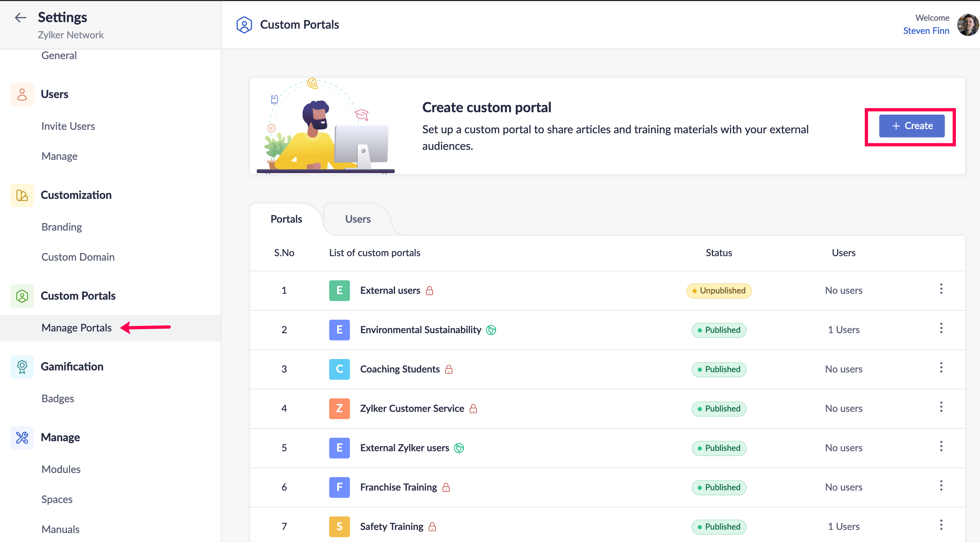Open three-dot menu for Coaching Students
This screenshot has height=542, width=980.
pyautogui.click(x=941, y=368)
